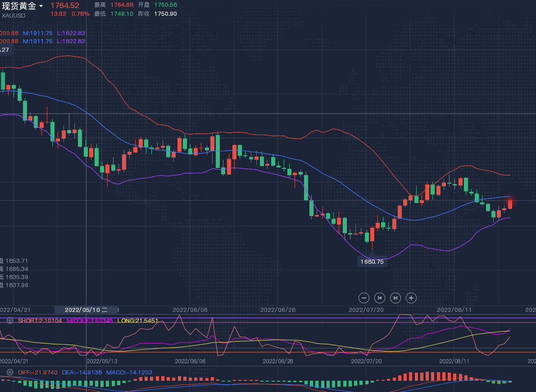536x392 pixels.
Task: Click the zoom out minus button
Action: pos(364,298)
